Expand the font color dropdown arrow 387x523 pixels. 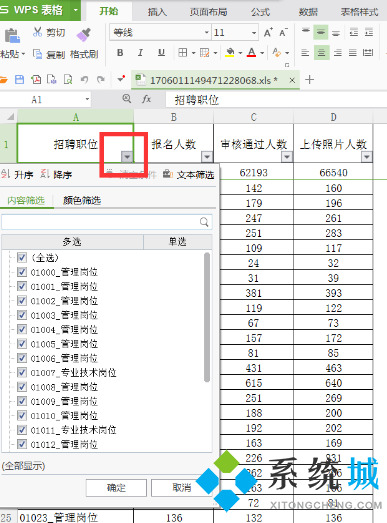pos(262,53)
